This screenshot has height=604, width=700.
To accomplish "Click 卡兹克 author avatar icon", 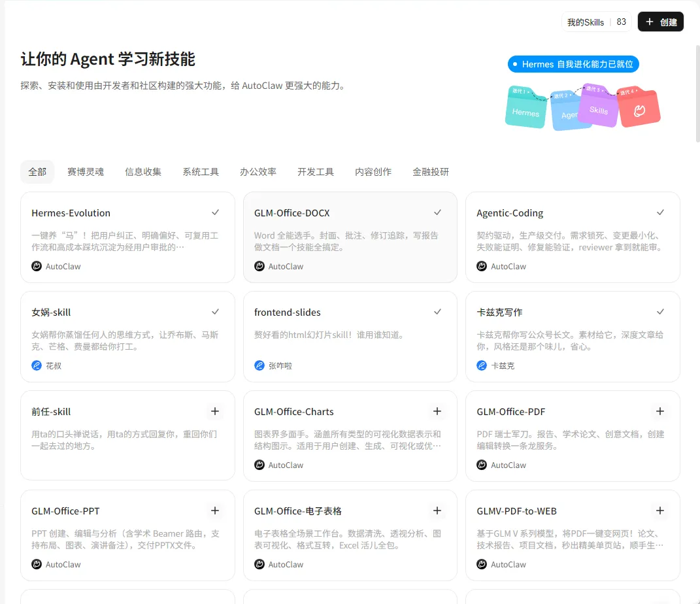I will (482, 365).
